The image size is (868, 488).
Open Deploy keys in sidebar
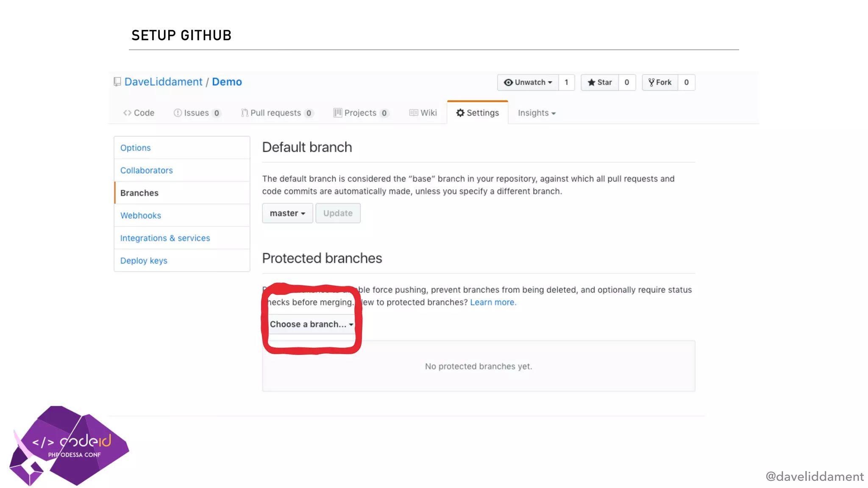tap(182, 261)
